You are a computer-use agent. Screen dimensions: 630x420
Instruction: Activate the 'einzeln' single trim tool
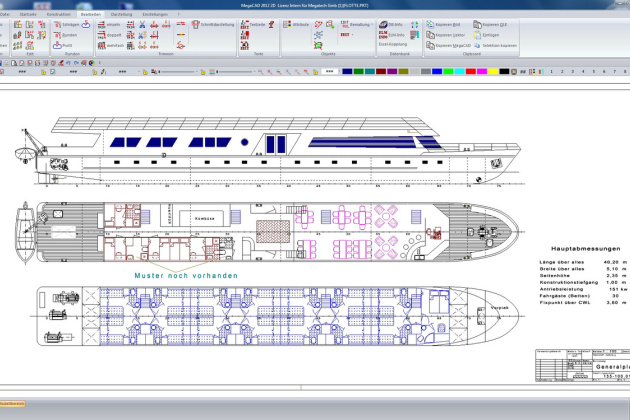click(111, 23)
